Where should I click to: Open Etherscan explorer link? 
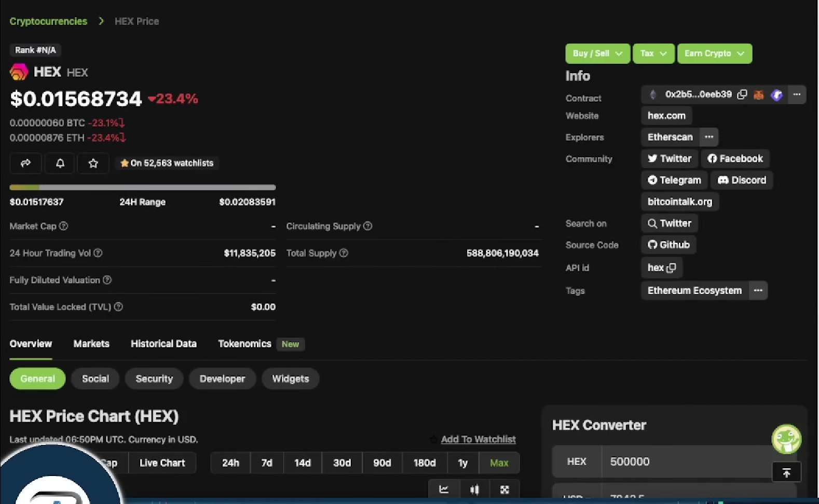pyautogui.click(x=670, y=137)
